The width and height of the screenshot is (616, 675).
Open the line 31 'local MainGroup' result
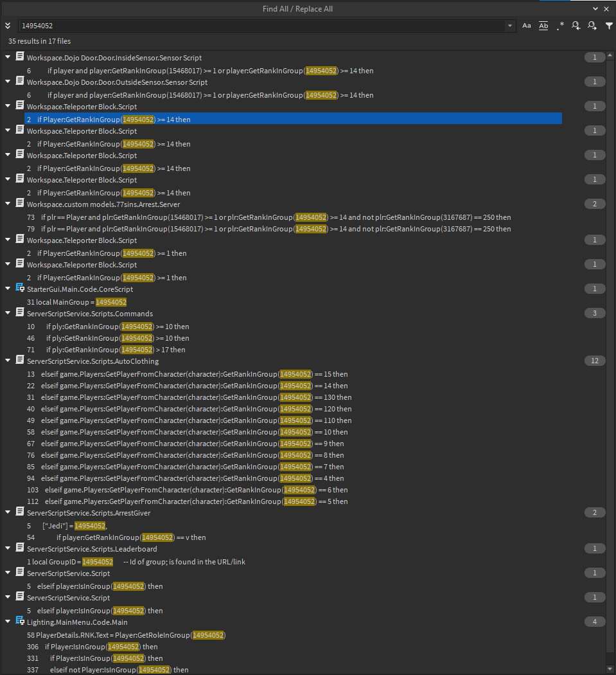point(77,302)
